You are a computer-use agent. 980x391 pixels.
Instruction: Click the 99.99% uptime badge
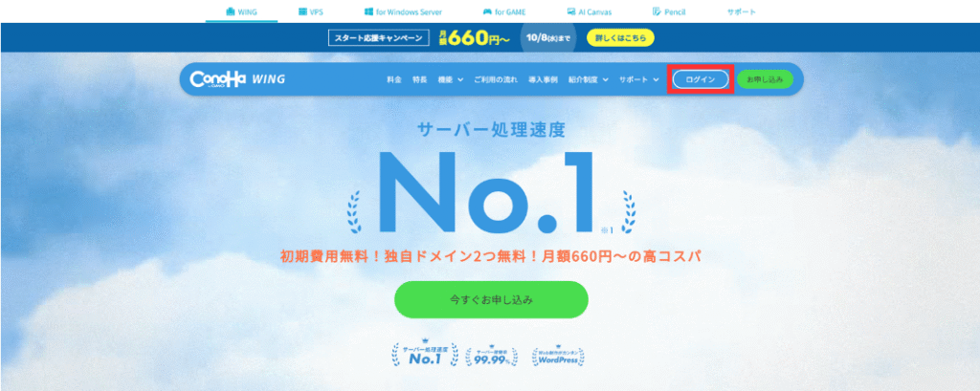(492, 355)
